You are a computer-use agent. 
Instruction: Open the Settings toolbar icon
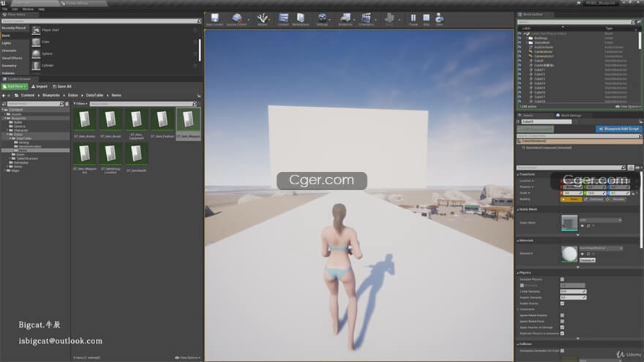click(323, 18)
